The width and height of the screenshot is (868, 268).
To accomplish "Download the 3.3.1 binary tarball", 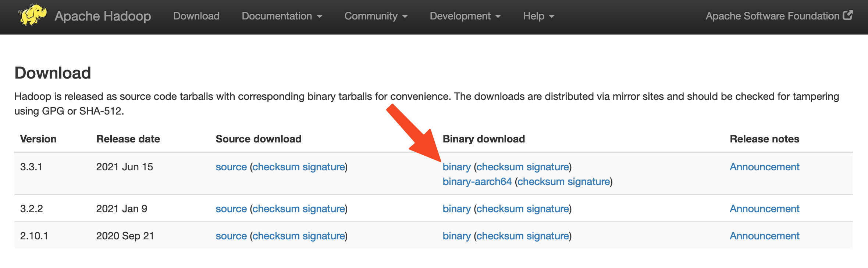I will [456, 167].
